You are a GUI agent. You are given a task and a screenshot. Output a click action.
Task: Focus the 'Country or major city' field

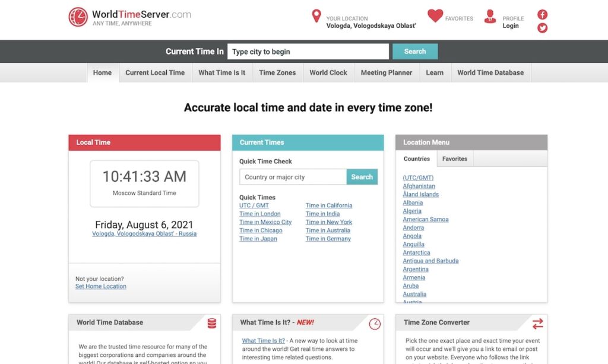coord(293,177)
